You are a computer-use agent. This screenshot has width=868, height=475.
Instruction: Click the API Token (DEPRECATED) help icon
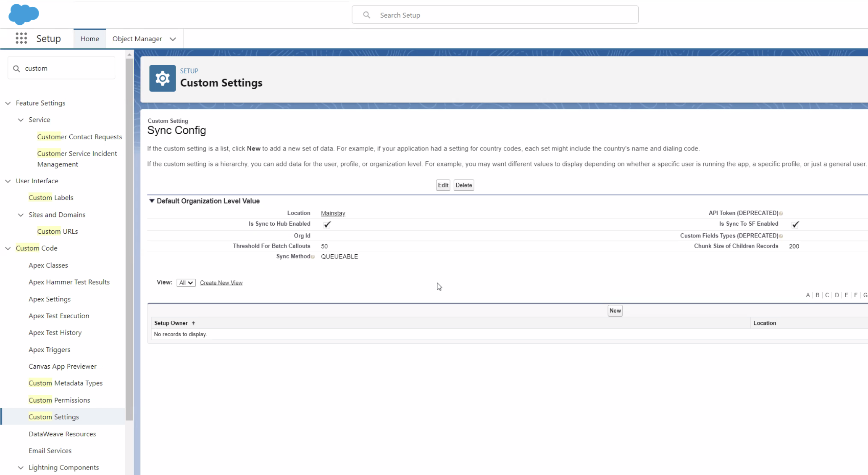(x=781, y=214)
